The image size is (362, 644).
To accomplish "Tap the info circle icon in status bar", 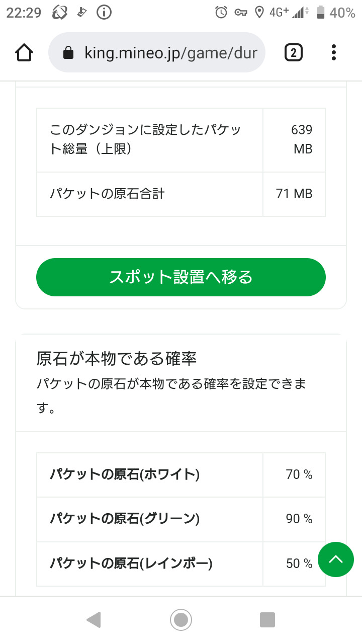I will 104,13.
